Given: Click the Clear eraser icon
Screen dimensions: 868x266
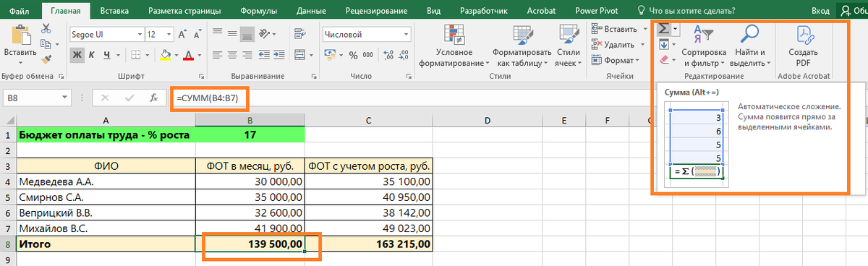Looking at the screenshot, I should pyautogui.click(x=663, y=60).
